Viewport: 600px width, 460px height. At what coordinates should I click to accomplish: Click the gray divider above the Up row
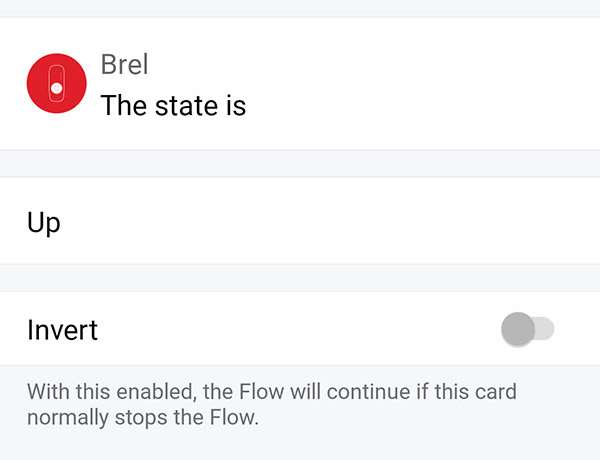click(x=300, y=164)
